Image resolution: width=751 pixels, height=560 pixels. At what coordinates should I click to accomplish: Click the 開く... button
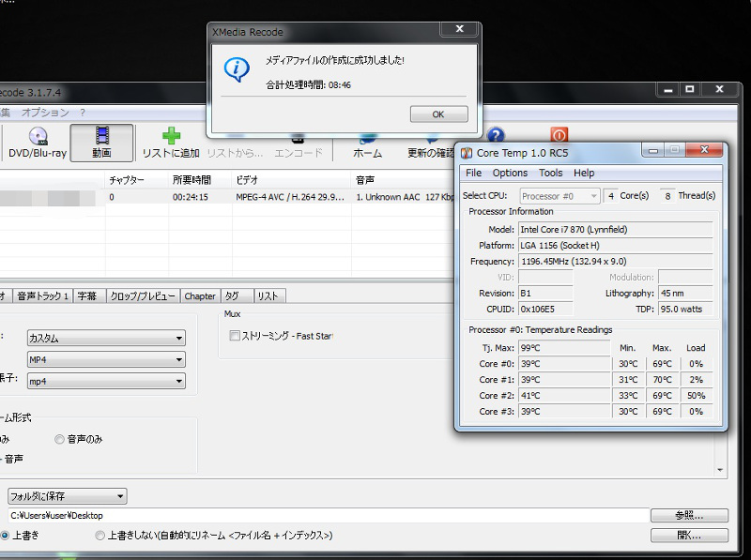pyautogui.click(x=689, y=535)
